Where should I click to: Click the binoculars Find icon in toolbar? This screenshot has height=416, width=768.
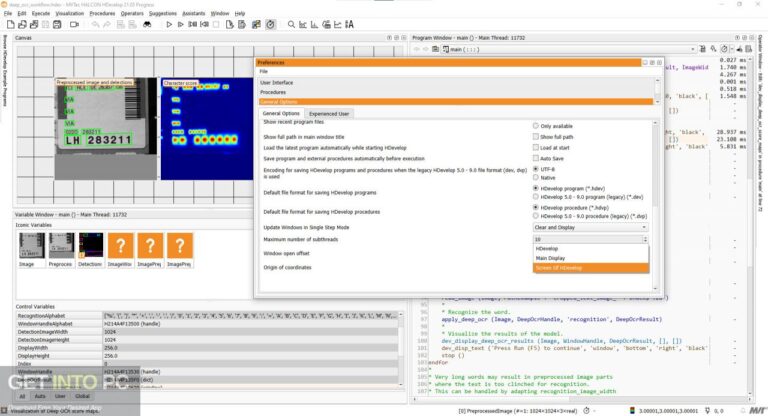pos(147,24)
